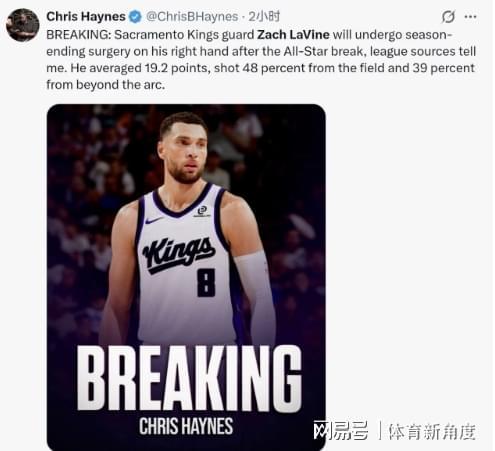Click the 体育新角度 watermark text
Viewport: 495px width, 451px height.
coord(432,432)
